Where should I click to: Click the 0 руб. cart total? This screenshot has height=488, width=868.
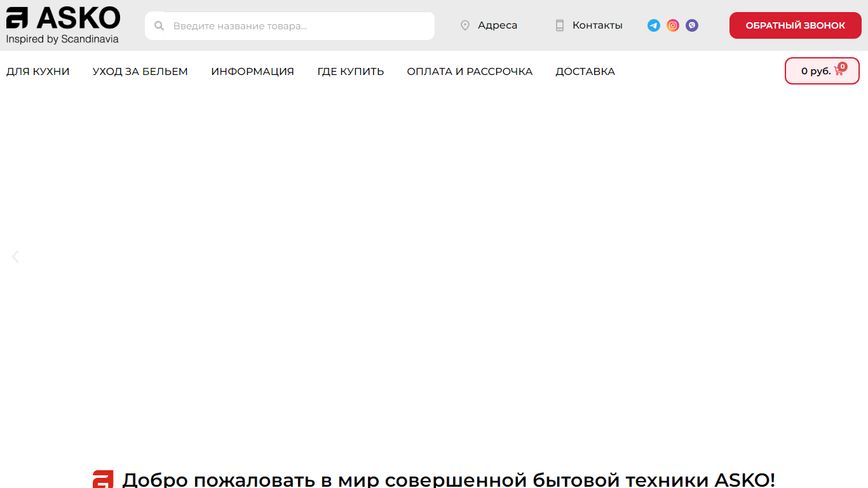coord(816,71)
